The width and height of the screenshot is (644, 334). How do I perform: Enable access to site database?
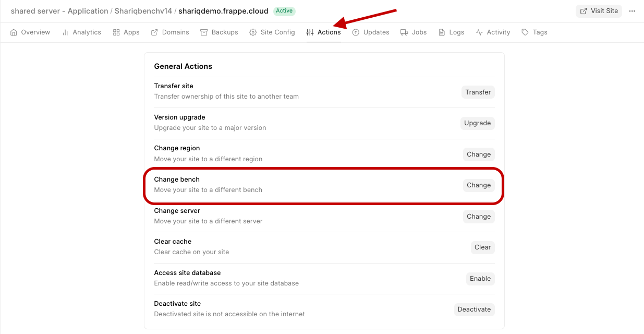pyautogui.click(x=480, y=279)
